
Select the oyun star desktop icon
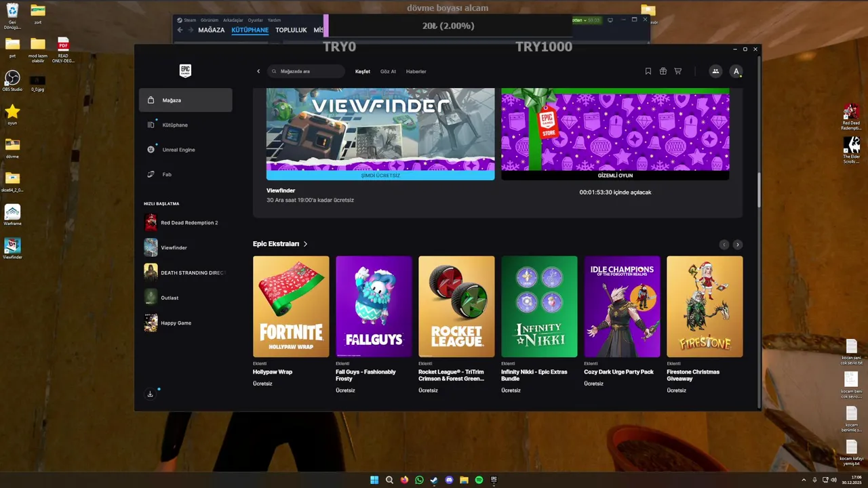(12, 114)
